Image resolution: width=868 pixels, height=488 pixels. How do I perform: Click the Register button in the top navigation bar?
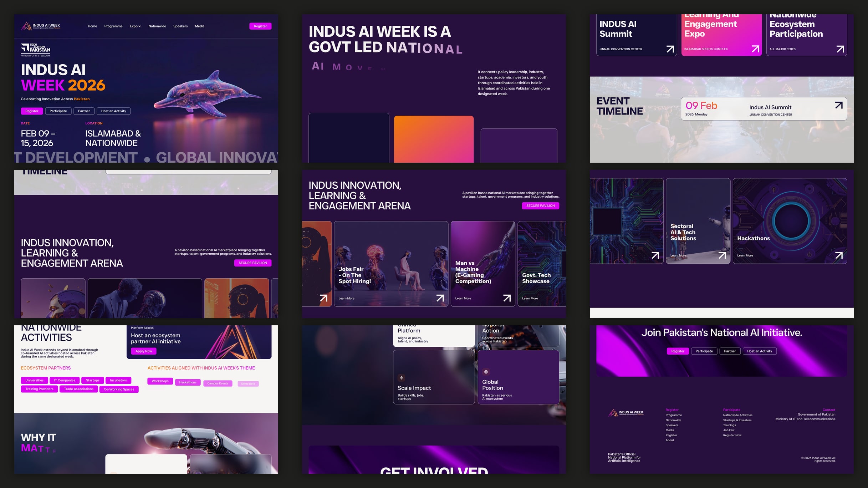260,26
